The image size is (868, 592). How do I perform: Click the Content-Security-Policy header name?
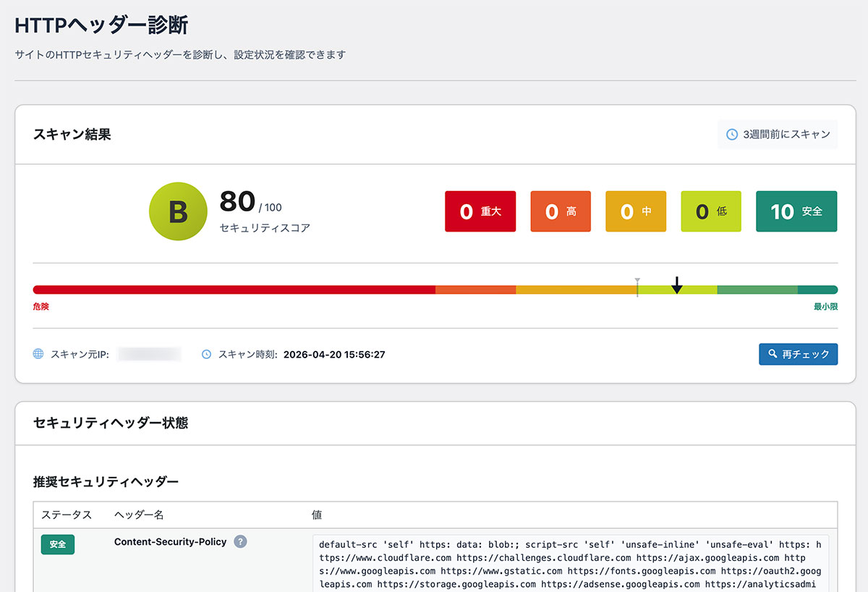click(171, 541)
